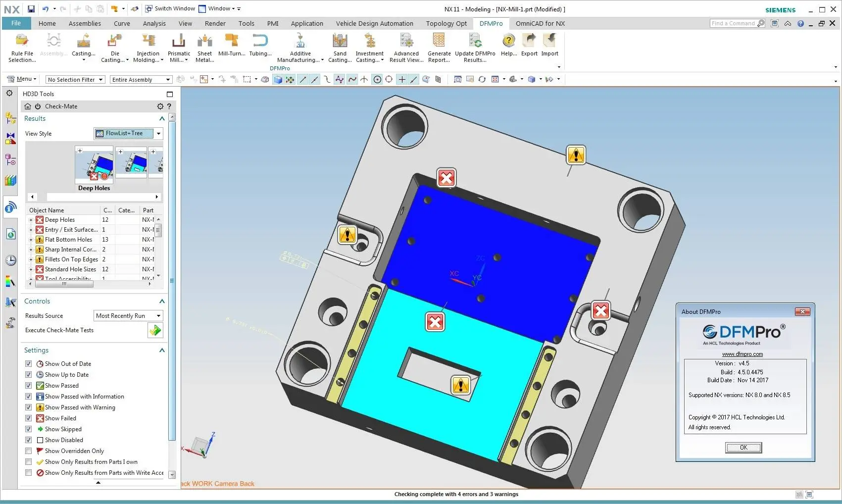
Task: Open Tubing analysis tool
Action: [260, 45]
